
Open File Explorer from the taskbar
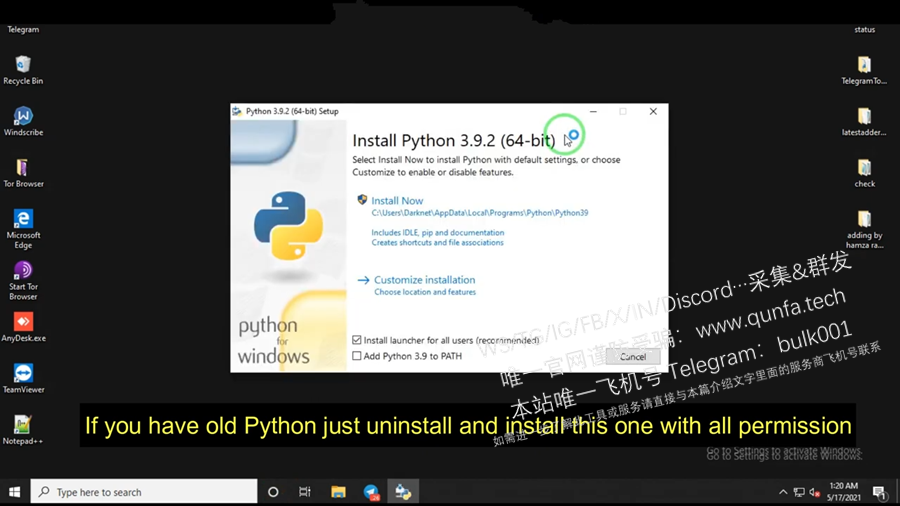coord(338,492)
